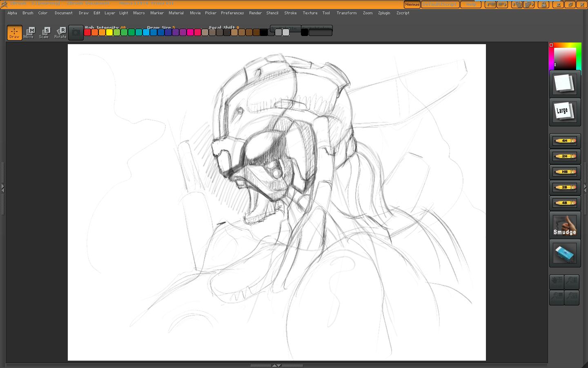Activate the Smudge tool
Screen dimensions: 588x368
[x=565, y=225]
